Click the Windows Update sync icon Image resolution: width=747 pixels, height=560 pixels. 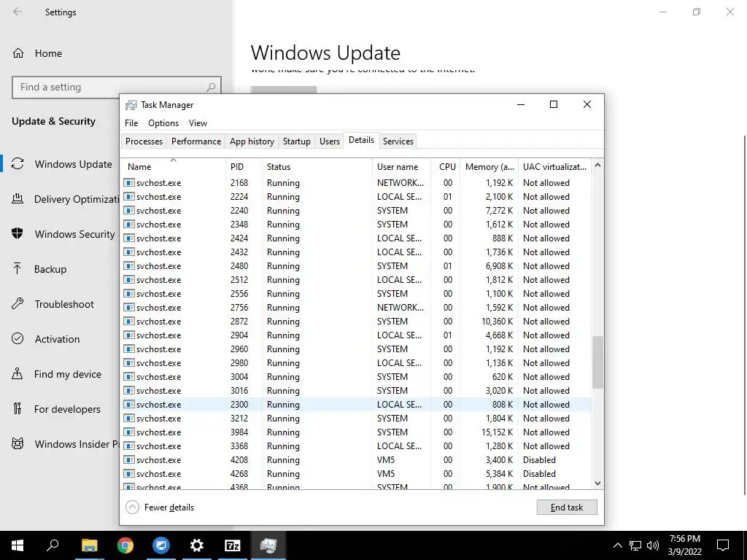coord(18,164)
